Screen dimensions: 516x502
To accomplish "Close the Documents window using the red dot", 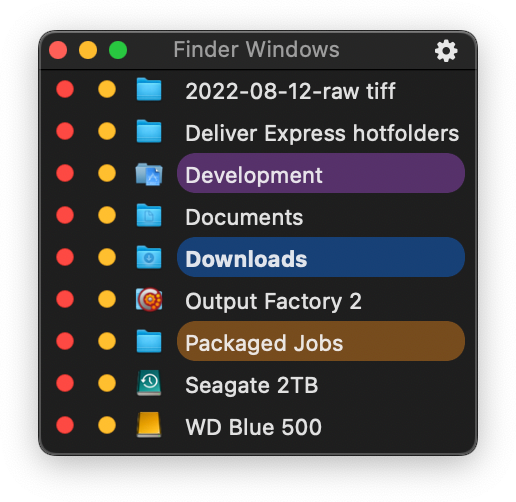I will [65, 215].
